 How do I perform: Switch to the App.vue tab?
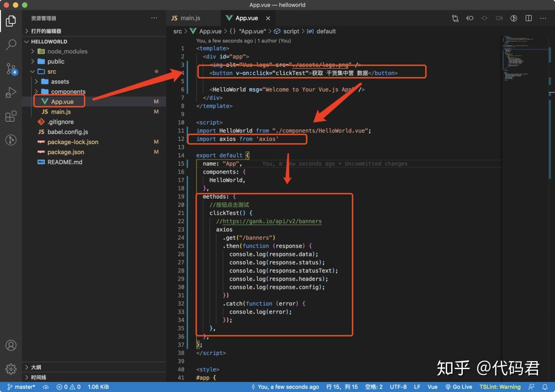248,18
